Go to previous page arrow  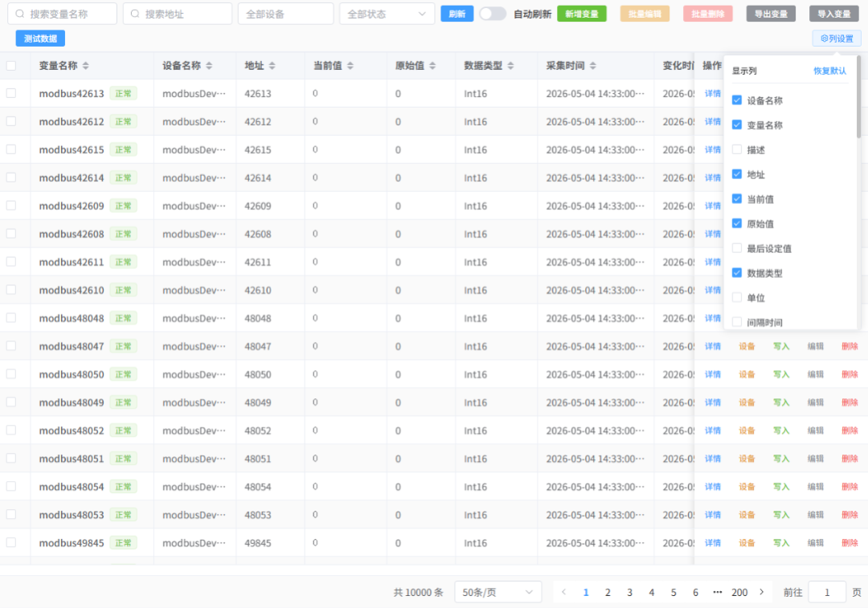(x=564, y=592)
